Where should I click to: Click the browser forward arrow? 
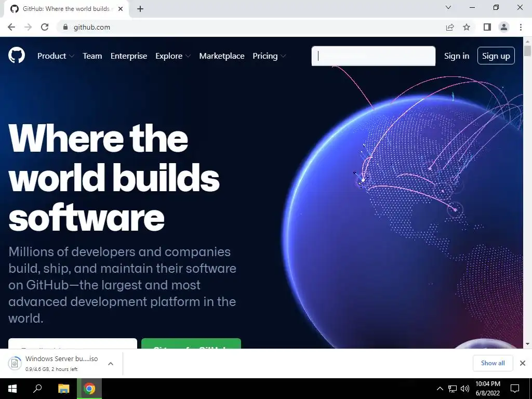pos(28,27)
